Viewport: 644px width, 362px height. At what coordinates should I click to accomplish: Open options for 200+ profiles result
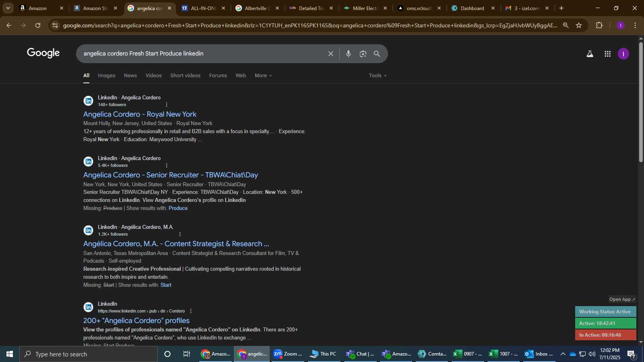pyautogui.click(x=190, y=311)
